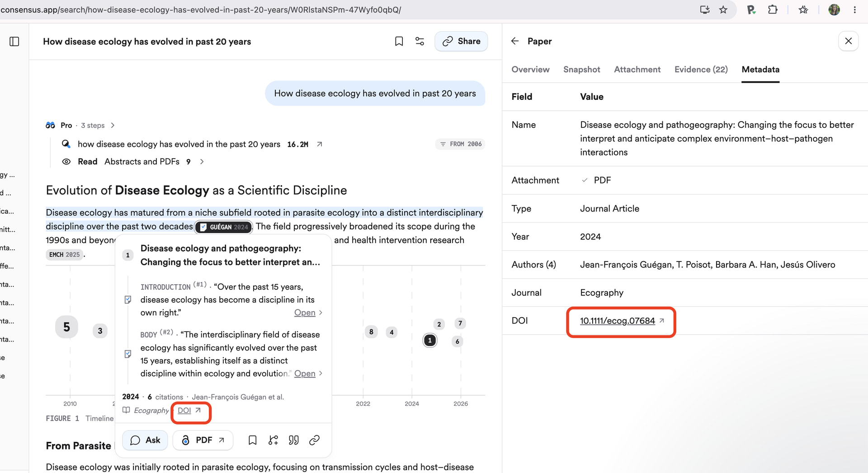868x473 pixels.
Task: Open the PDF button in popup
Action: pyautogui.click(x=203, y=440)
